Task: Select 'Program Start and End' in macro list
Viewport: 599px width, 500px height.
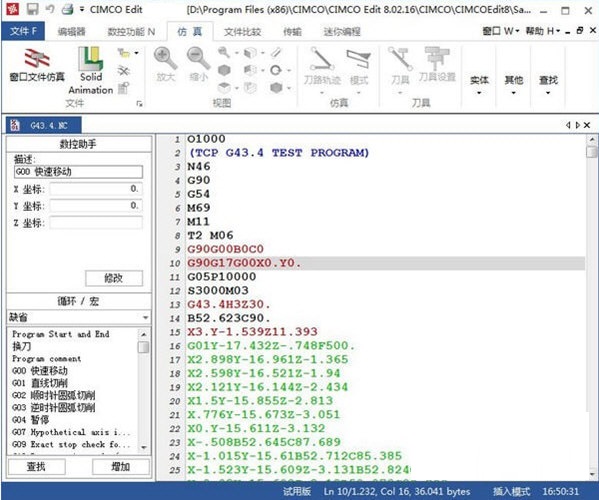Action: pos(61,334)
